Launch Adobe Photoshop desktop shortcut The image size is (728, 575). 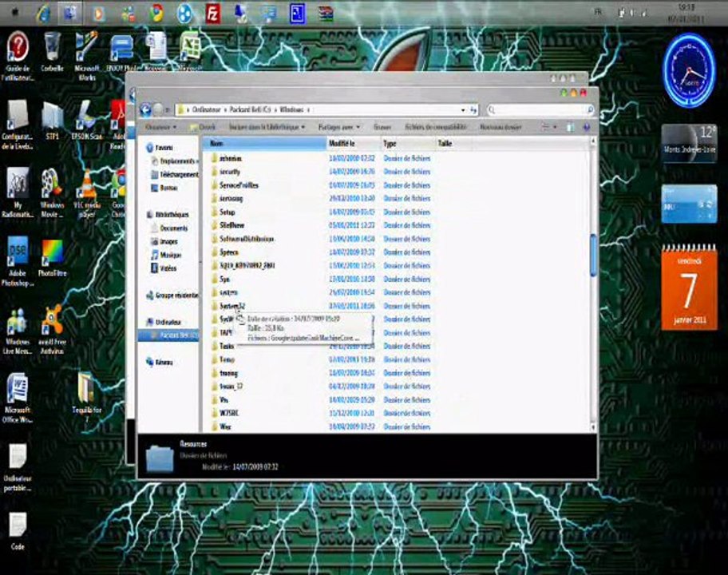click(18, 261)
